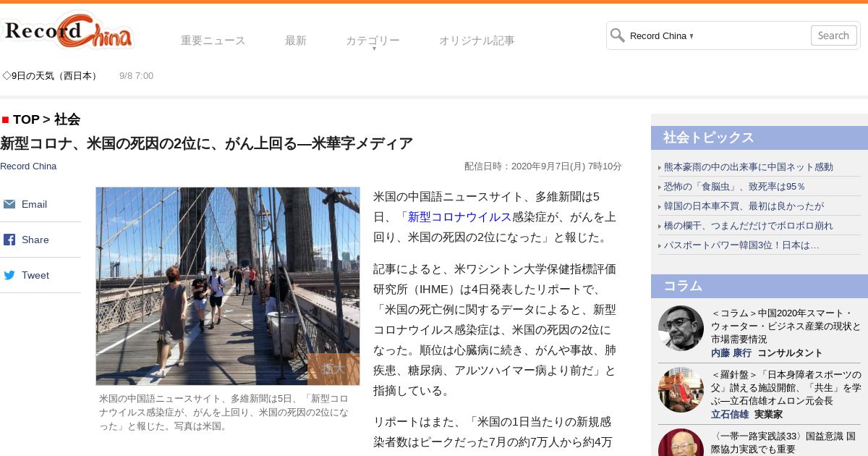This screenshot has height=456, width=868.
Task: Open the 9日の天気（西日本） headline
Action: (51, 75)
